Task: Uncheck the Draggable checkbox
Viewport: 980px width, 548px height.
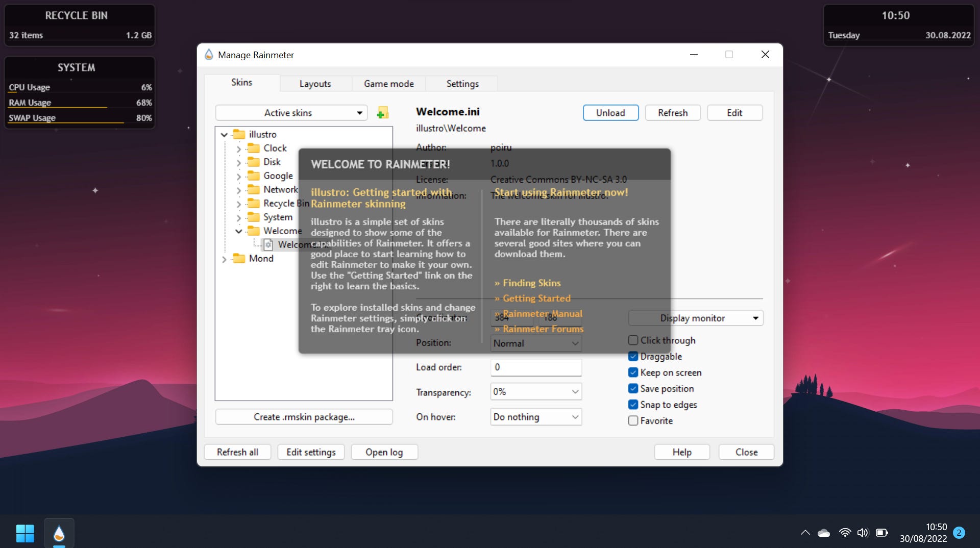Action: 633,356
